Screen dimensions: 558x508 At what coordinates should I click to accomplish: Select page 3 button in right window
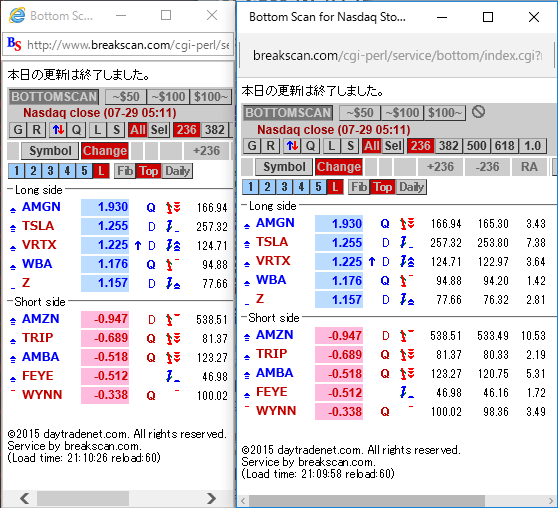[x=284, y=187]
